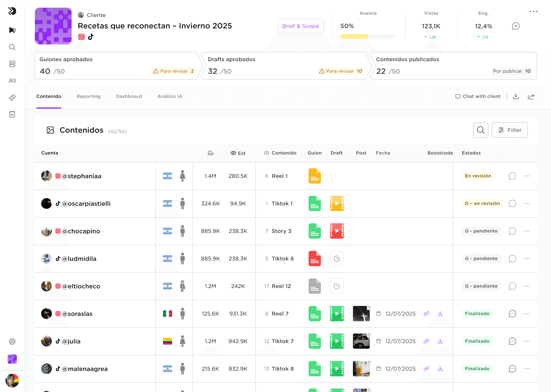The height and width of the screenshot is (392, 551).
Task: Switch to the Reporting tab
Action: pyautogui.click(x=88, y=96)
